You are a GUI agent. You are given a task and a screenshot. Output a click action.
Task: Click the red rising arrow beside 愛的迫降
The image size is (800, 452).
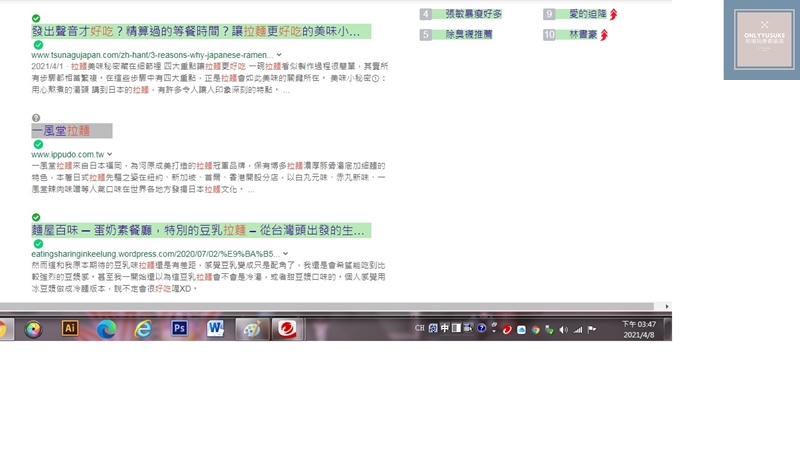pyautogui.click(x=613, y=14)
